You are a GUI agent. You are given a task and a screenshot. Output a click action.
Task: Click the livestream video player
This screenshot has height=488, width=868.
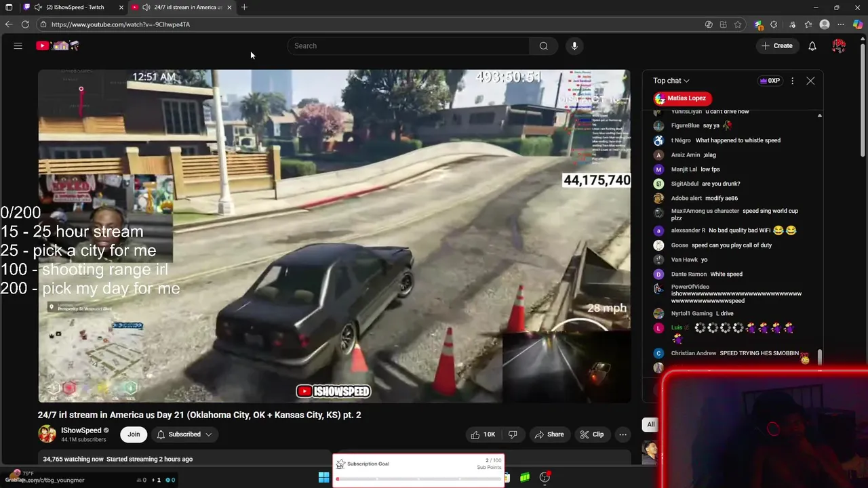334,236
